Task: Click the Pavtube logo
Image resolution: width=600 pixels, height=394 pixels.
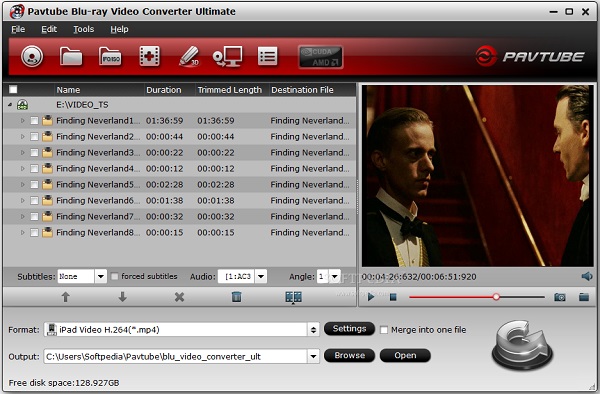Action: tap(530, 56)
